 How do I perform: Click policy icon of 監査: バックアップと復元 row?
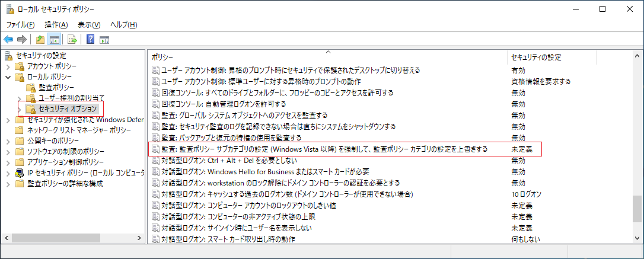[x=155, y=138]
